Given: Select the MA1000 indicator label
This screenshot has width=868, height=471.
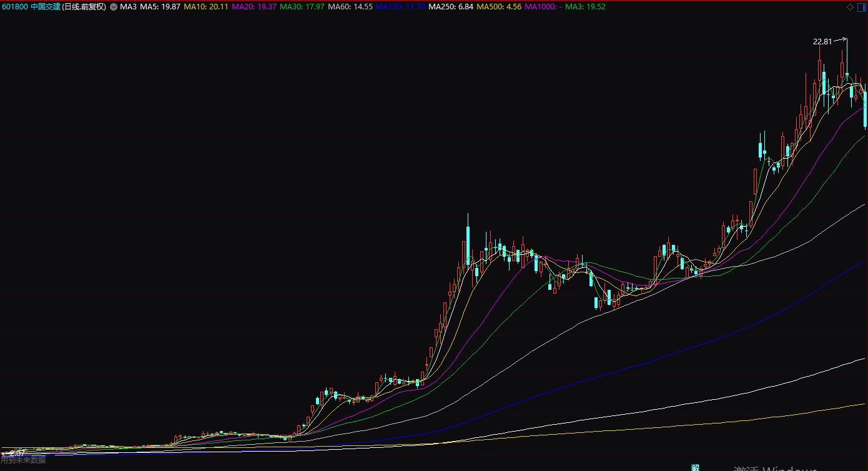Looking at the screenshot, I should (544, 7).
